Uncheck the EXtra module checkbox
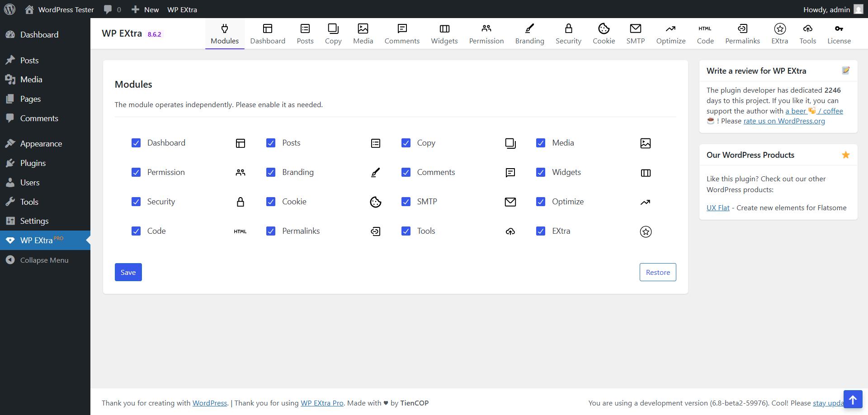The height and width of the screenshot is (415, 868). point(540,231)
